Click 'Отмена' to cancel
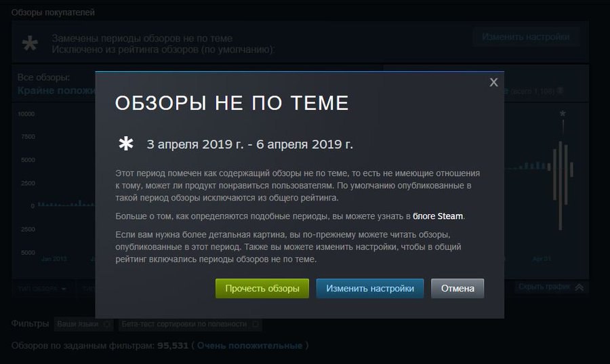The height and width of the screenshot is (364, 610). tap(457, 289)
